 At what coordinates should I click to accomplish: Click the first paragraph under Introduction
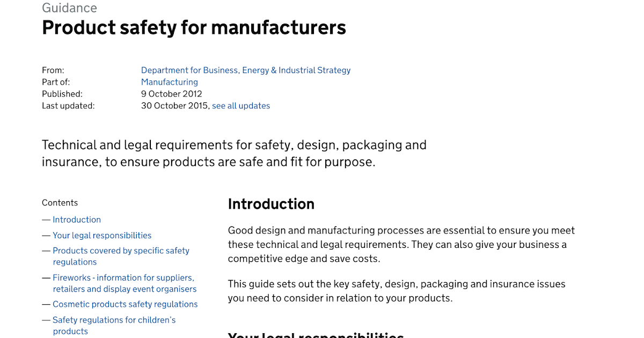click(401, 244)
